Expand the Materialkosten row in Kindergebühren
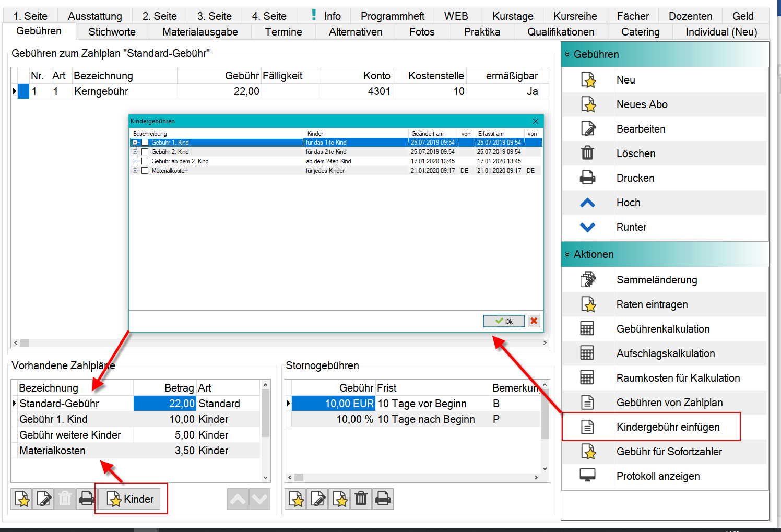The image size is (781, 532). [x=135, y=171]
